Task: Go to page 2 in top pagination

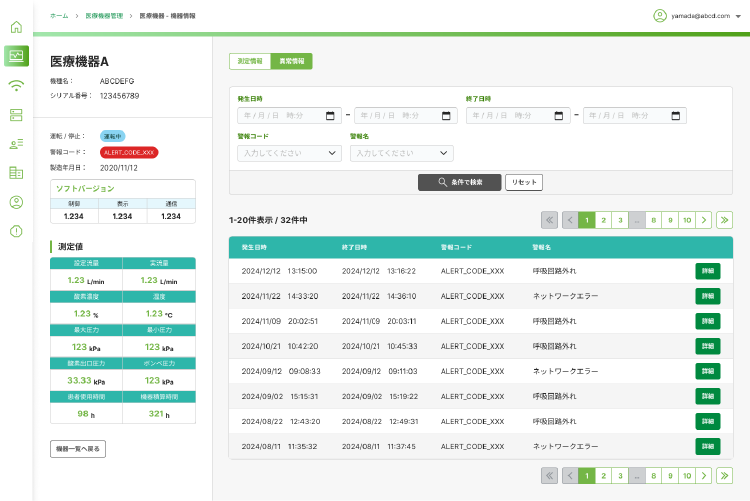Action: [603, 220]
